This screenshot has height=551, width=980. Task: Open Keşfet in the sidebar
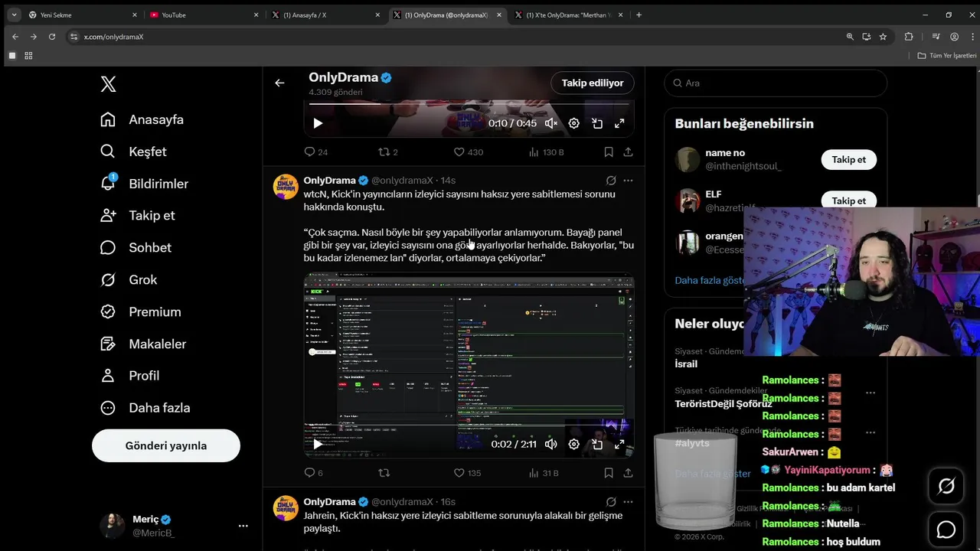point(134,152)
